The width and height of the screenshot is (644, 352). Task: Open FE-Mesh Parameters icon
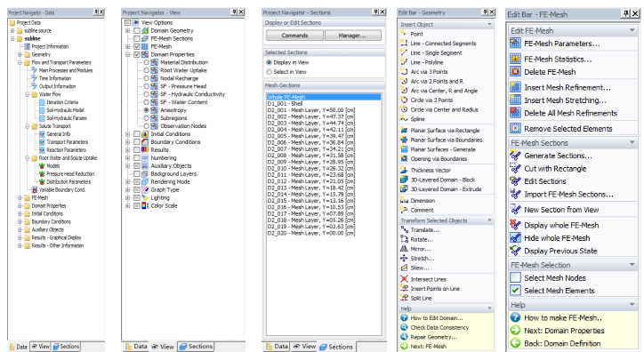tap(515, 43)
